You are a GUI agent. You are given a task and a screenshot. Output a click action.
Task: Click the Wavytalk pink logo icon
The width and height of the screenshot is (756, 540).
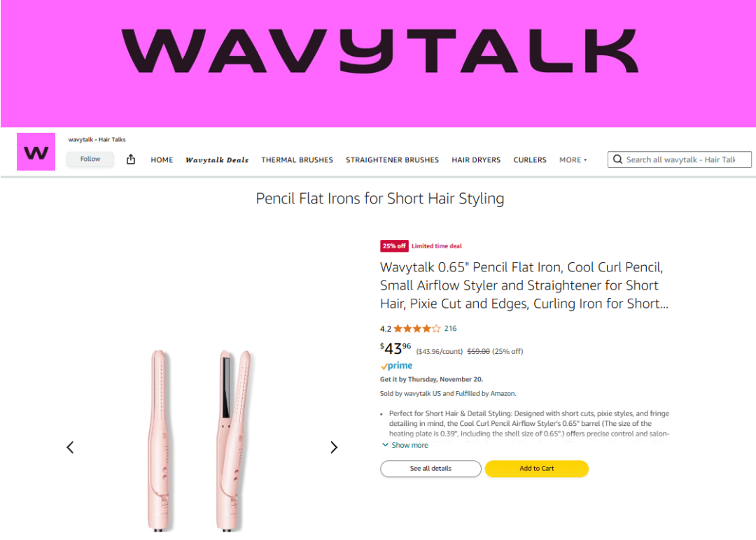tap(36, 152)
